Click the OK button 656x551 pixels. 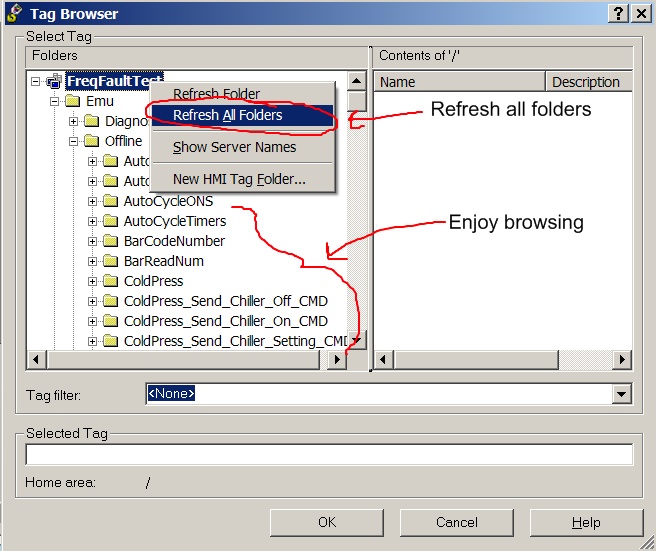pos(327,523)
